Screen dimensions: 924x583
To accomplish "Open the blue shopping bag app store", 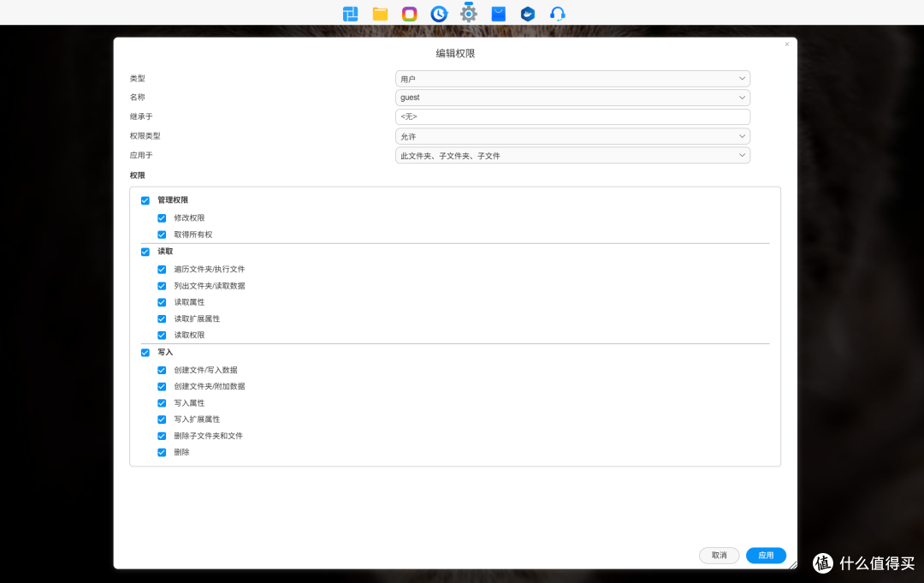I will [x=498, y=14].
